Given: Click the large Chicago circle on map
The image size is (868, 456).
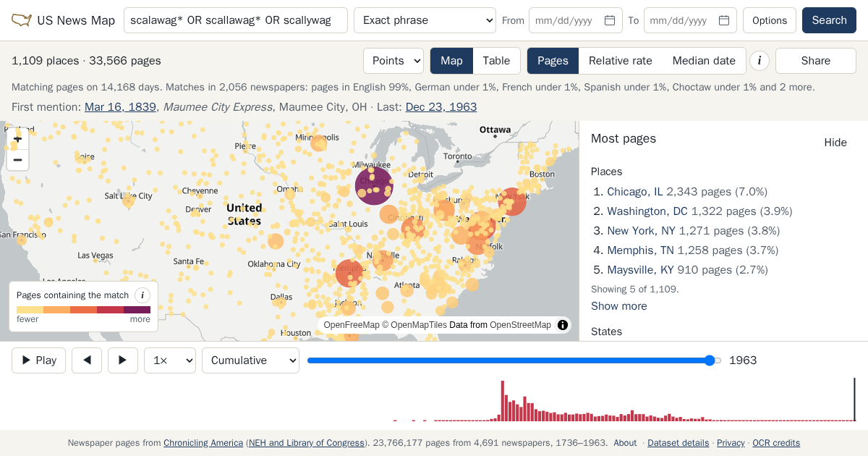Looking at the screenshot, I should (x=374, y=186).
